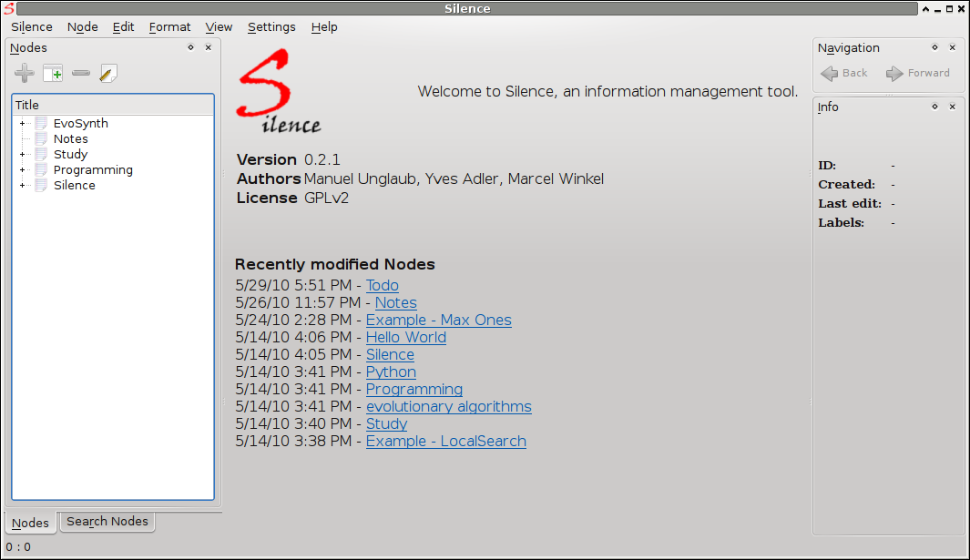Screen dimensions: 970x560
Task: Float the Navigation panel
Action: (934, 47)
